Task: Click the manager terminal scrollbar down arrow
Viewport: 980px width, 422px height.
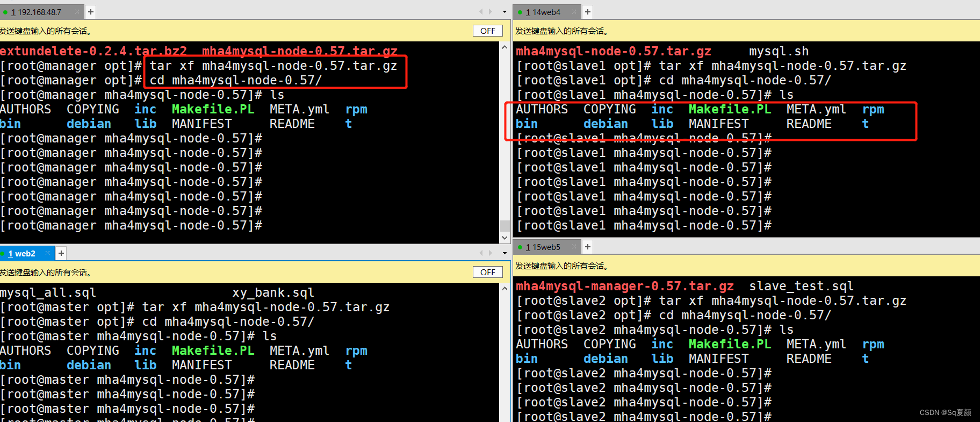Action: [x=505, y=237]
